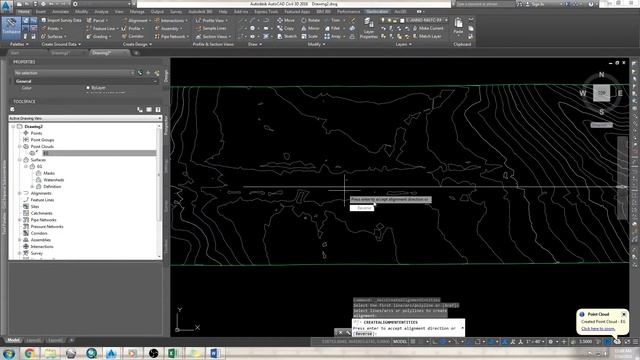Select the Fillet tool
This screenshot has width=640, height=360.
coord(333,29)
